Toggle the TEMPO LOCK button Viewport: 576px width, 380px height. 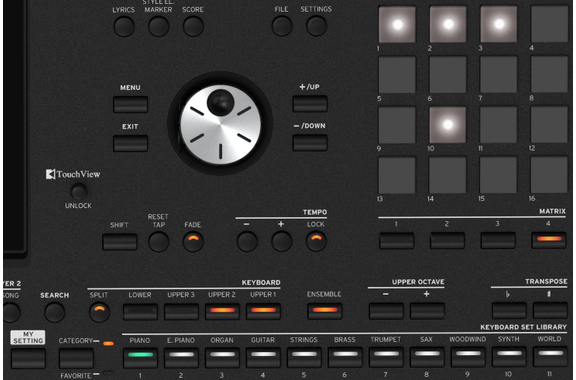point(316,241)
